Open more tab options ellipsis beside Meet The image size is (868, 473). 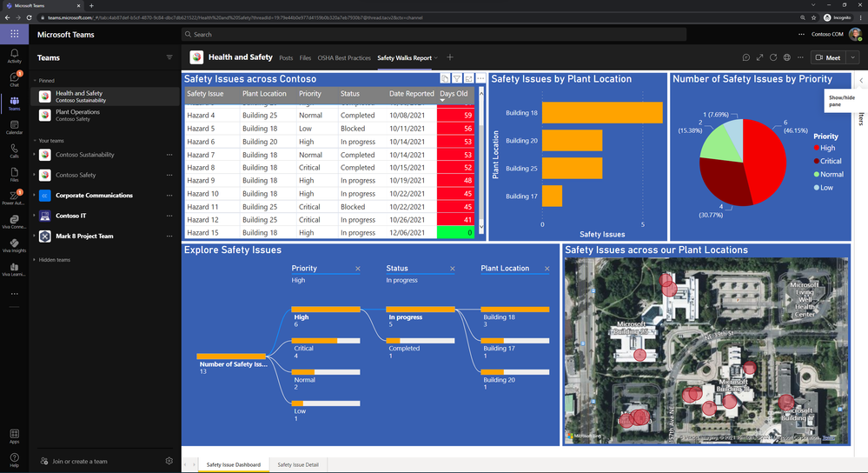tap(800, 57)
